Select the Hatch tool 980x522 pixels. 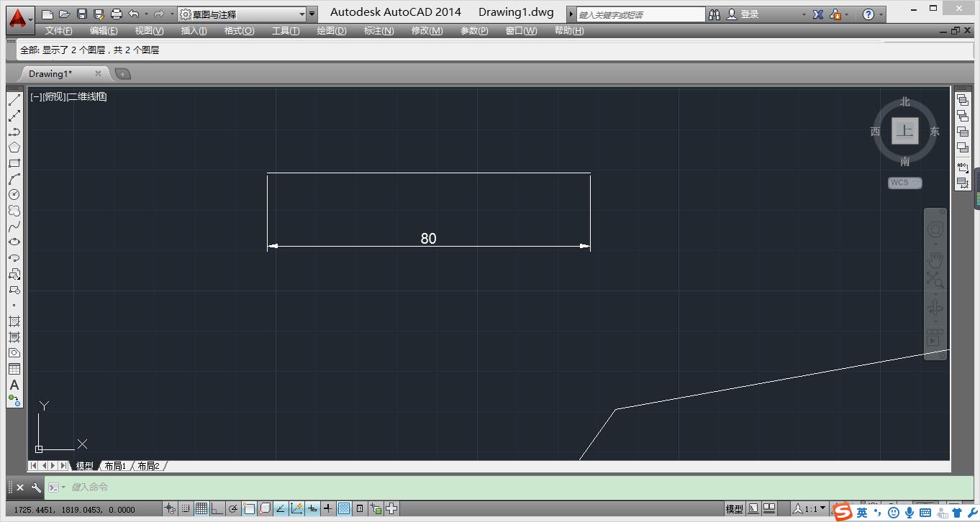(x=14, y=321)
